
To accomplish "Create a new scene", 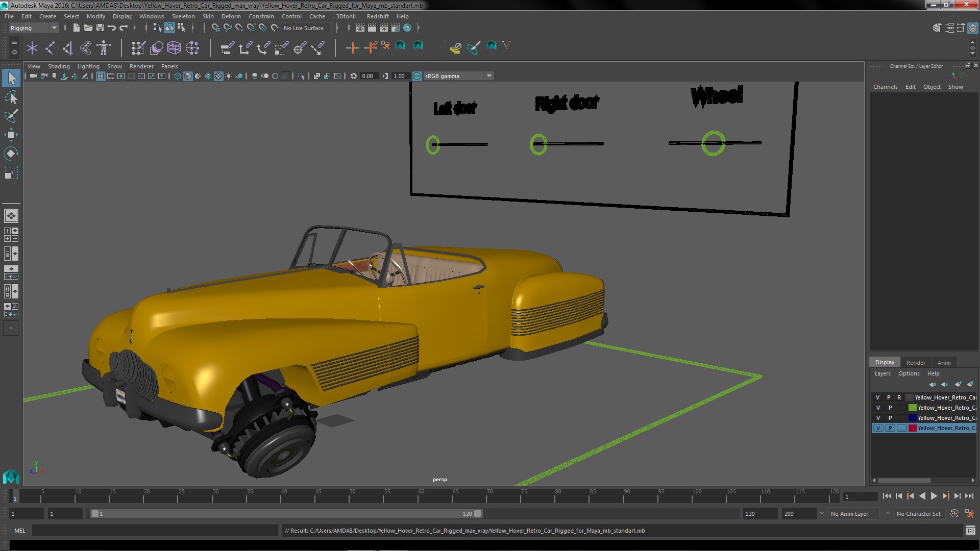I will [x=76, y=28].
